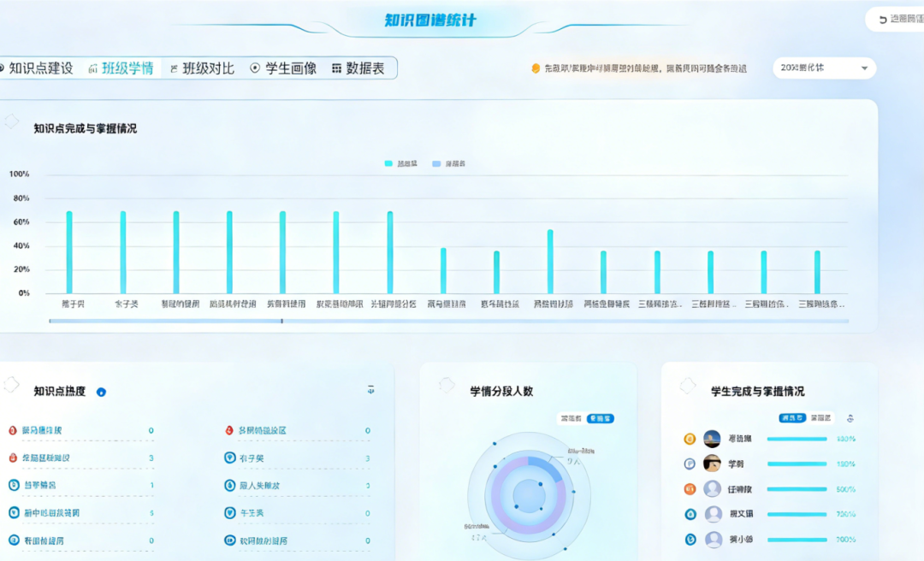The height and width of the screenshot is (561, 924).
Task: Click the horizontal scrollbar below bar chart
Action: [165, 322]
